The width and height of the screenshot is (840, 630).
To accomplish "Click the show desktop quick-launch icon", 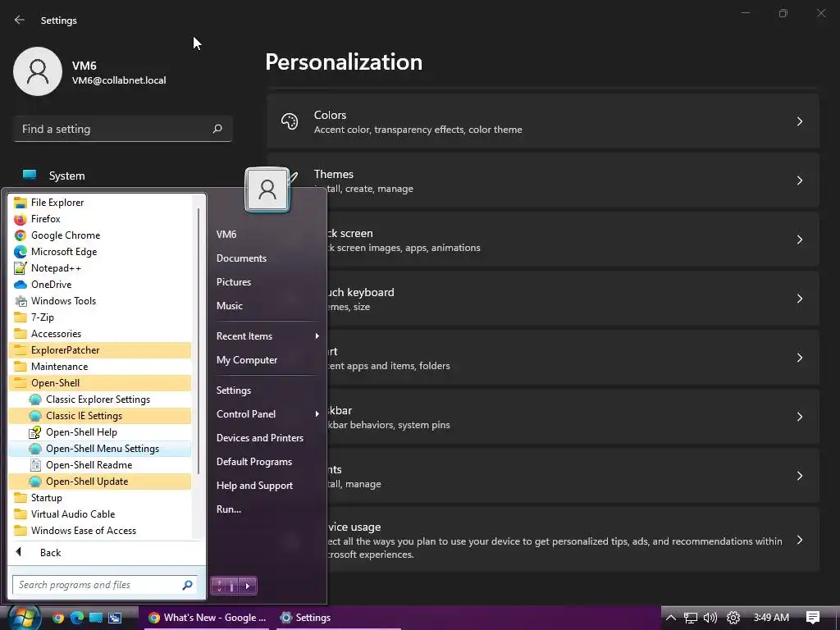I will (96, 618).
